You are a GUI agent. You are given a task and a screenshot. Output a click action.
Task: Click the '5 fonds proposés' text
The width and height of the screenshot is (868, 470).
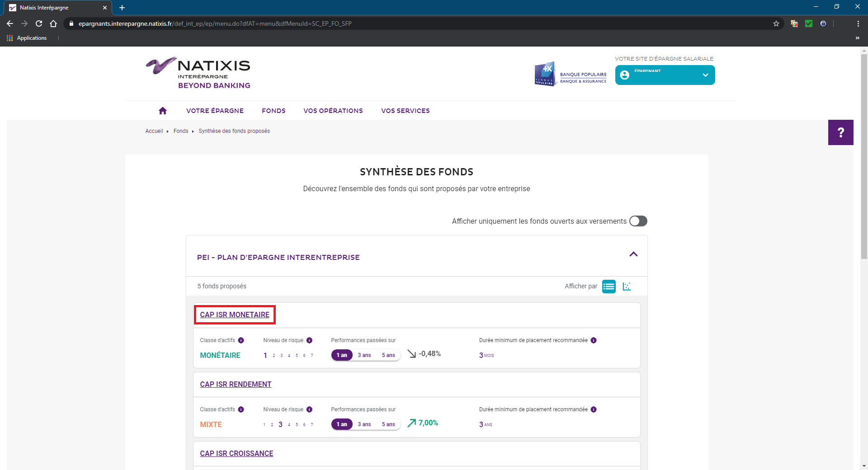coord(222,286)
